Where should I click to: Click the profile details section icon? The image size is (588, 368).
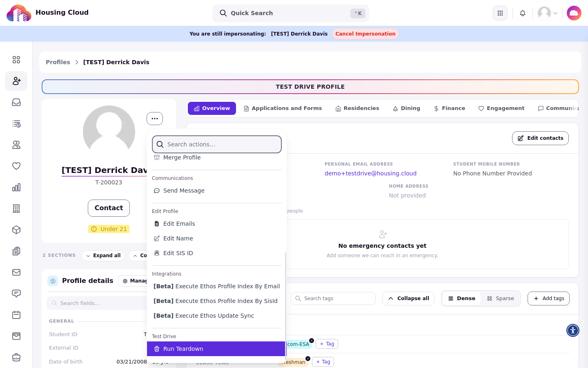point(53,281)
